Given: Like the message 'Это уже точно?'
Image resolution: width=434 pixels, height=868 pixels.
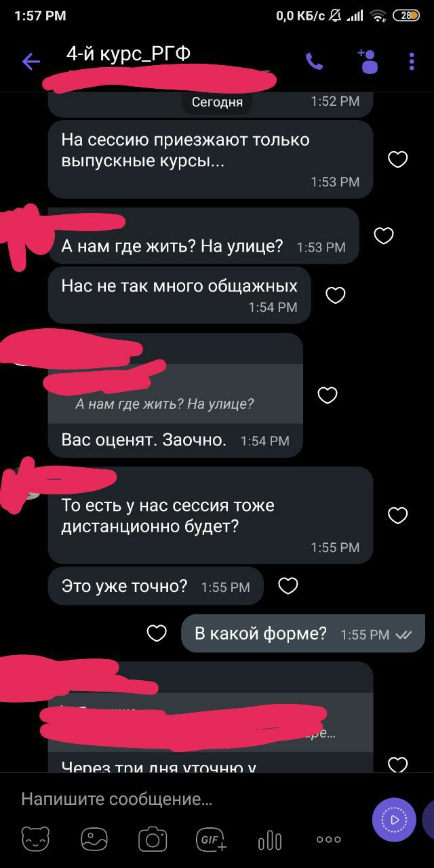Looking at the screenshot, I should (x=288, y=586).
